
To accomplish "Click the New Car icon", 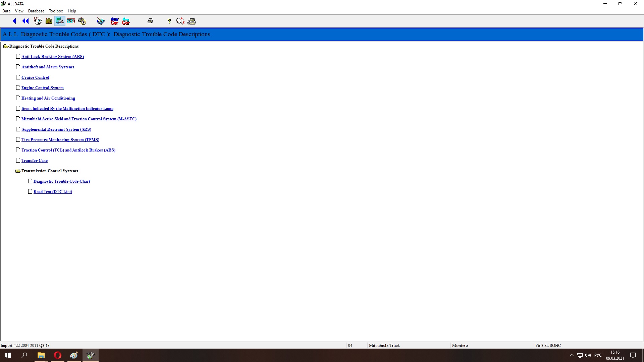I will point(114,21).
